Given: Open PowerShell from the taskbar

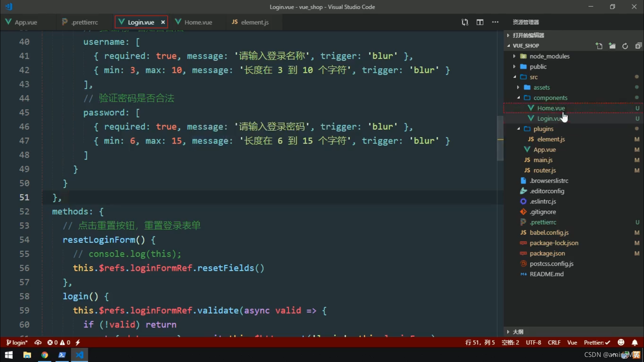Looking at the screenshot, I should coord(62,355).
